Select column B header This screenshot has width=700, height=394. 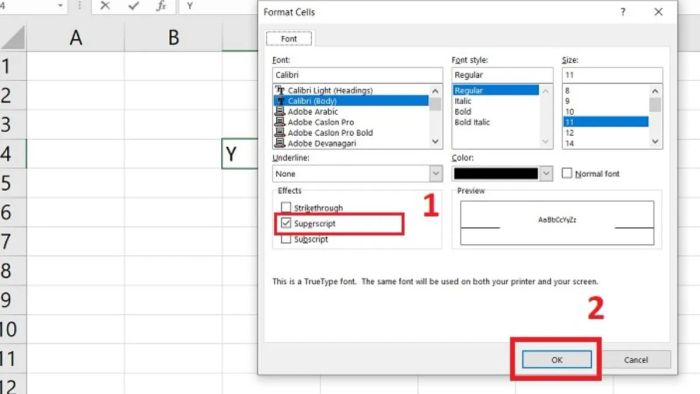tap(173, 37)
